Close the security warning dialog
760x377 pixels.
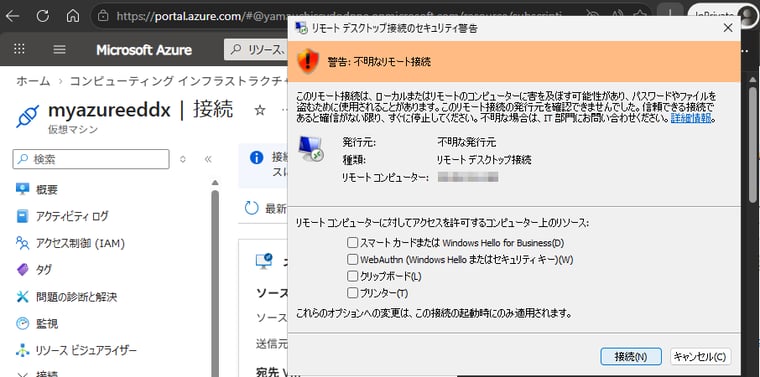click(728, 28)
